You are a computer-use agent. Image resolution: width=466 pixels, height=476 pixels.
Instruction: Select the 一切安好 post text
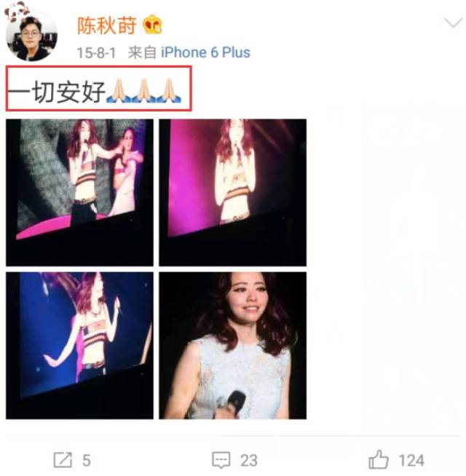(57, 91)
